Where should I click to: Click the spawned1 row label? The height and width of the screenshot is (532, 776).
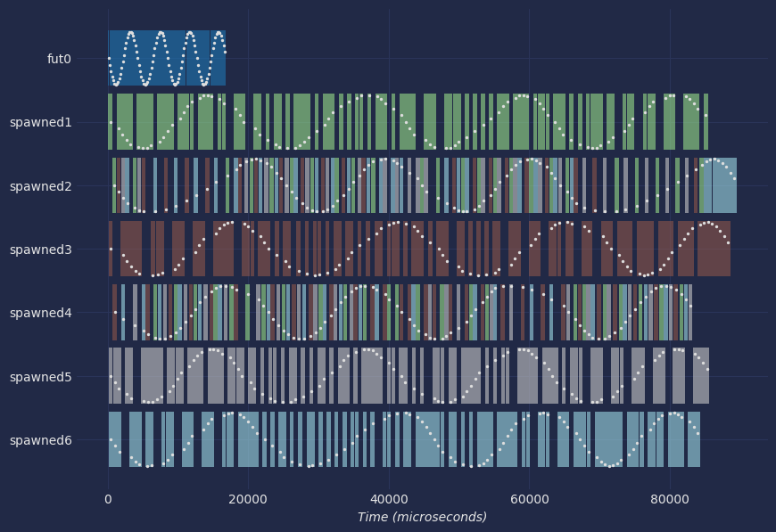(40, 122)
